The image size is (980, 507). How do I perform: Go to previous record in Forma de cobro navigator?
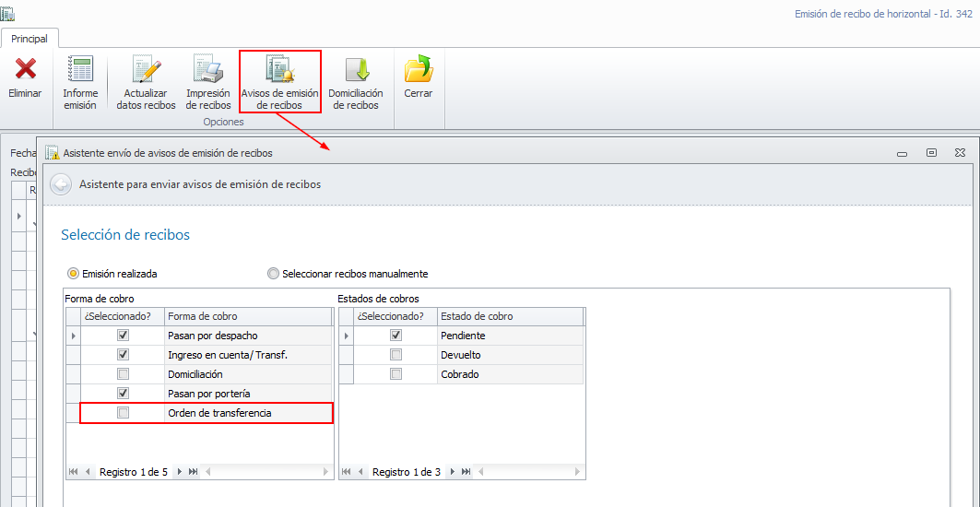89,471
